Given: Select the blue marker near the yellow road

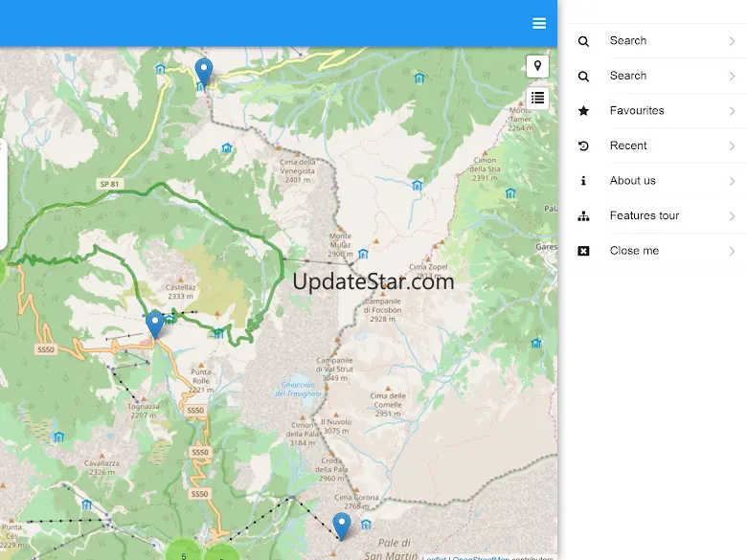Looking at the screenshot, I should [204, 73].
